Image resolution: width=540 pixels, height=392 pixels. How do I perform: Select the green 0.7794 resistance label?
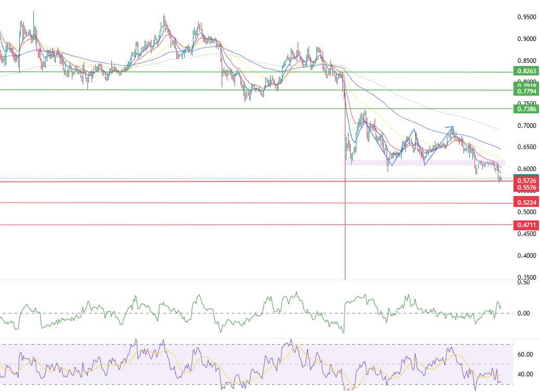(525, 92)
